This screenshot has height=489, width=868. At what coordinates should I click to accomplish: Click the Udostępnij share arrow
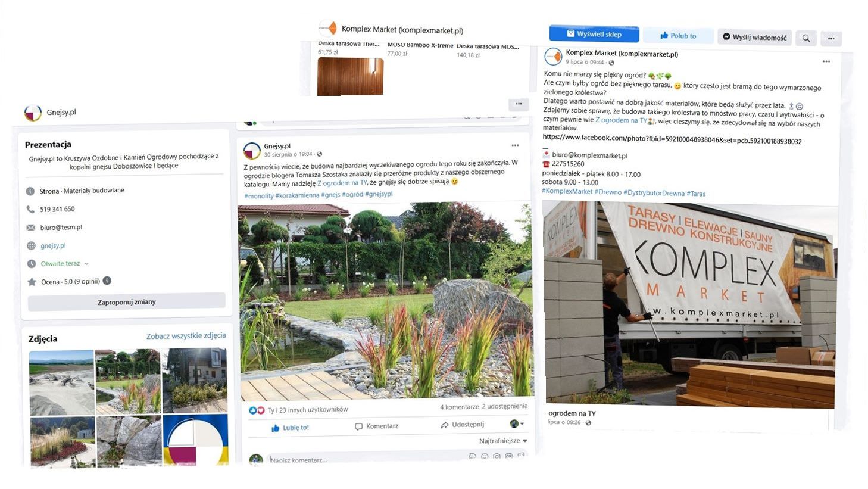click(x=462, y=425)
